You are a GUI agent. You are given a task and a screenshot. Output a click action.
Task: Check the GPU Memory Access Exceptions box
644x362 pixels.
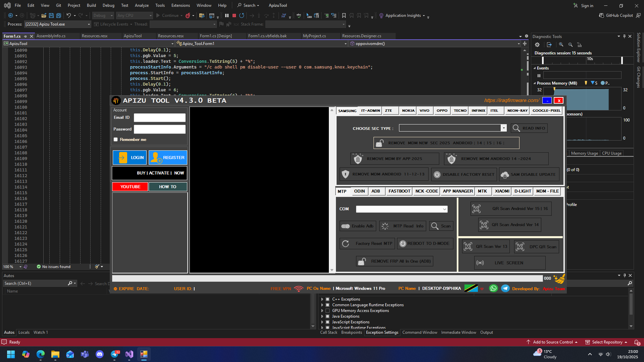pyautogui.click(x=328, y=311)
